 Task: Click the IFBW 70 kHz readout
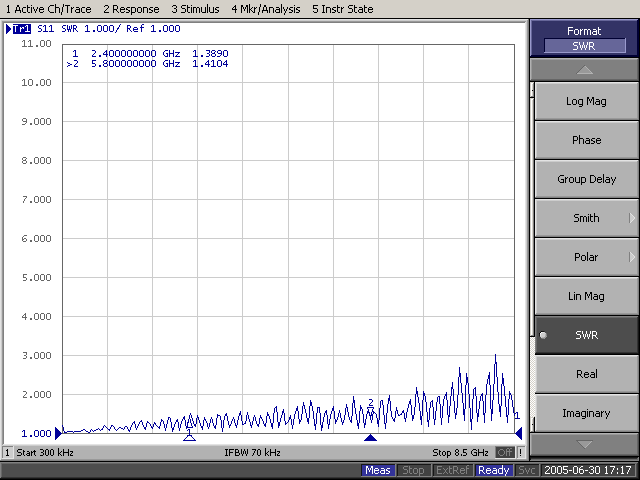(x=252, y=452)
